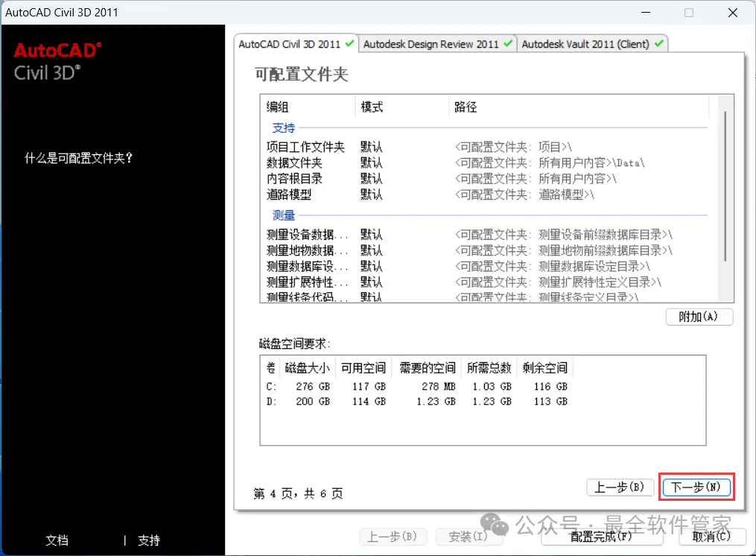Select the 项目工作文件夹 row
Viewport: 756px width, 556px height.
tap(487, 147)
